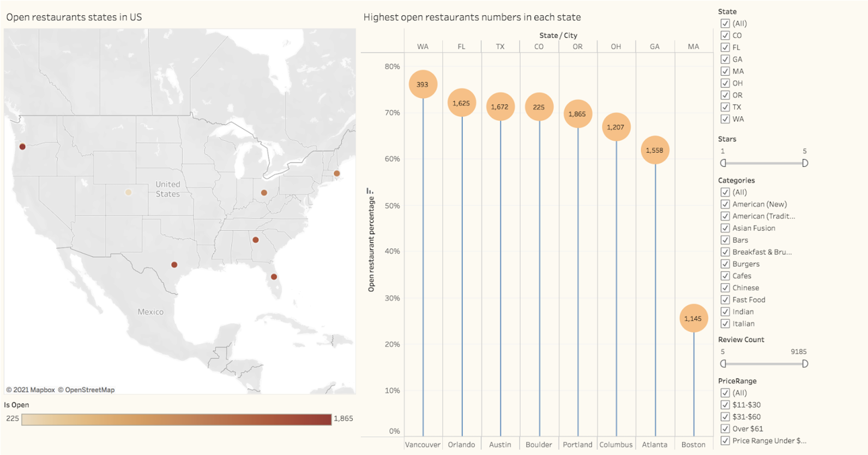Disable the Over $61 price range

pyautogui.click(x=725, y=429)
